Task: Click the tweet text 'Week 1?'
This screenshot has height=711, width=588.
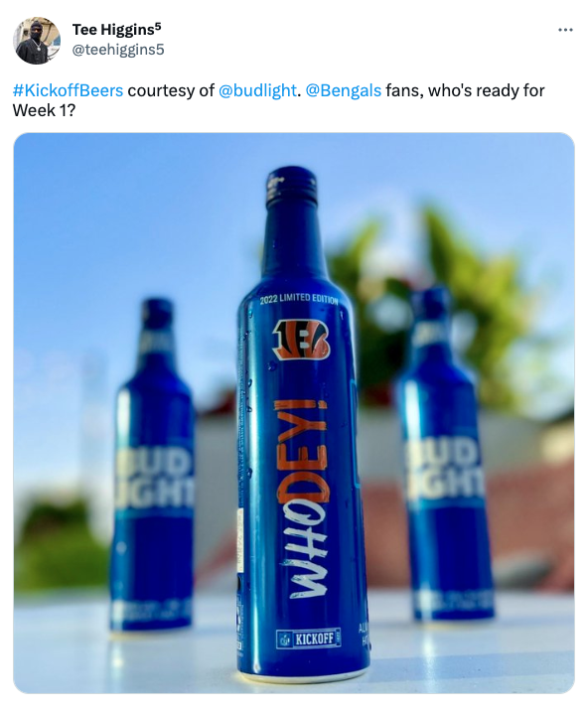Action: pos(44,110)
